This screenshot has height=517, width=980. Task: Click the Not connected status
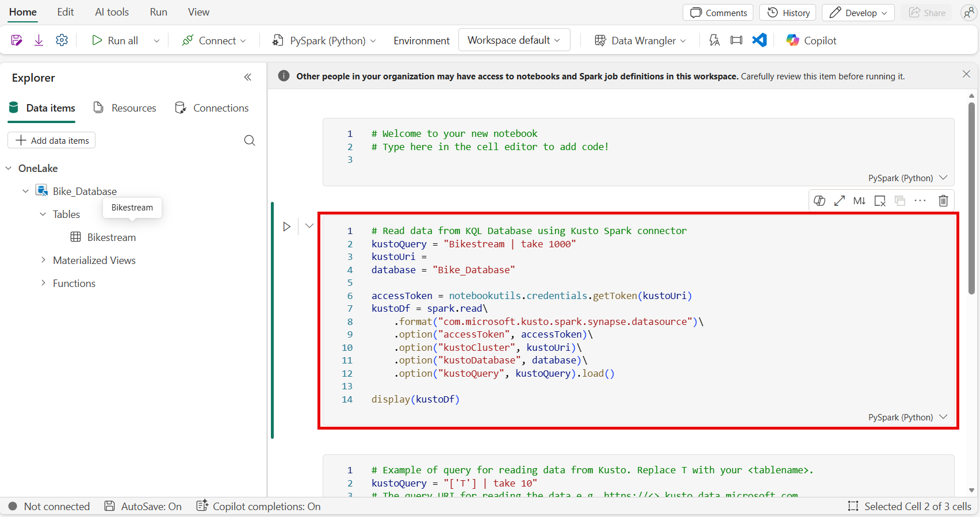point(49,507)
